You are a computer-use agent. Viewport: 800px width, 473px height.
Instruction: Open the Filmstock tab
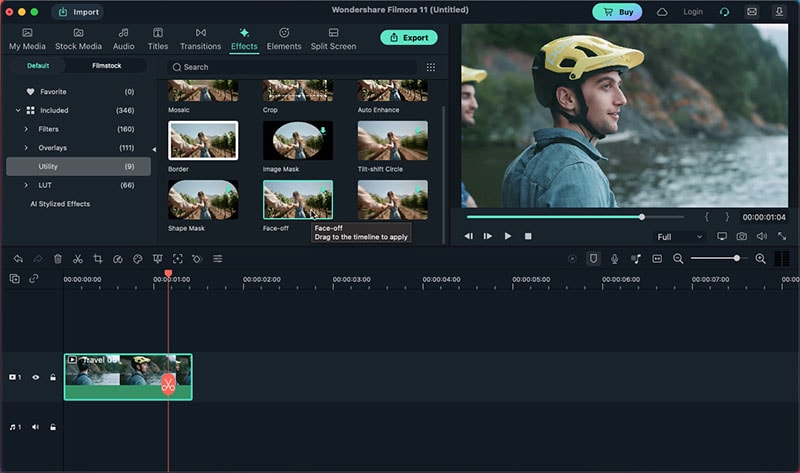(107, 65)
